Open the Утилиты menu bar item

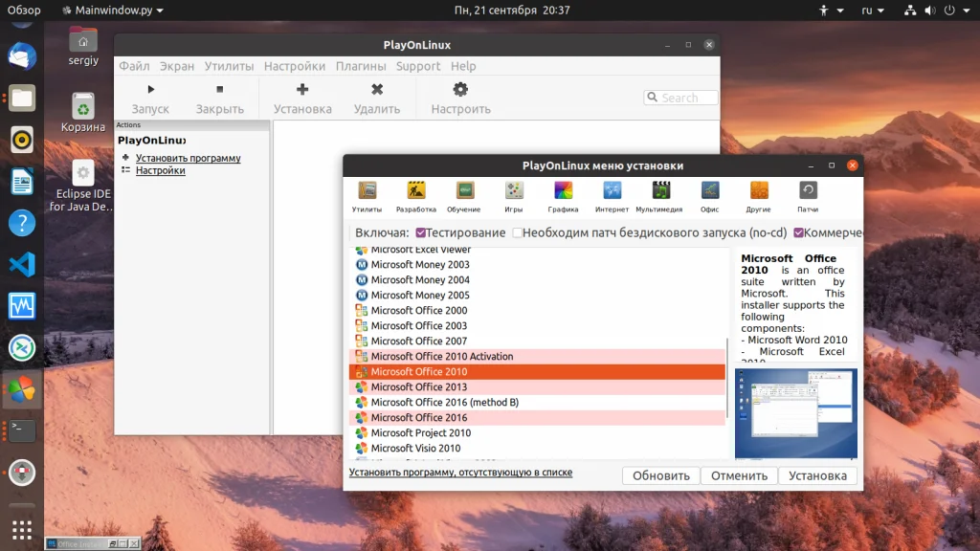click(x=229, y=66)
